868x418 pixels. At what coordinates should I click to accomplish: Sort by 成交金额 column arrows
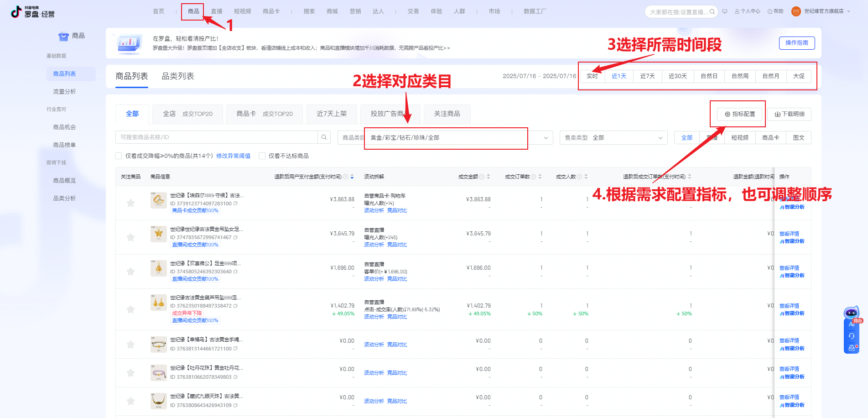pyautogui.click(x=489, y=177)
